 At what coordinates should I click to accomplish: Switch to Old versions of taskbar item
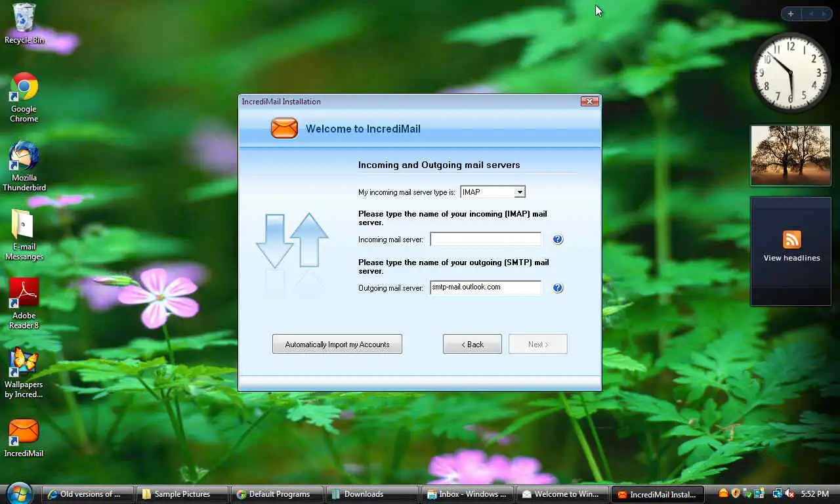click(88, 494)
